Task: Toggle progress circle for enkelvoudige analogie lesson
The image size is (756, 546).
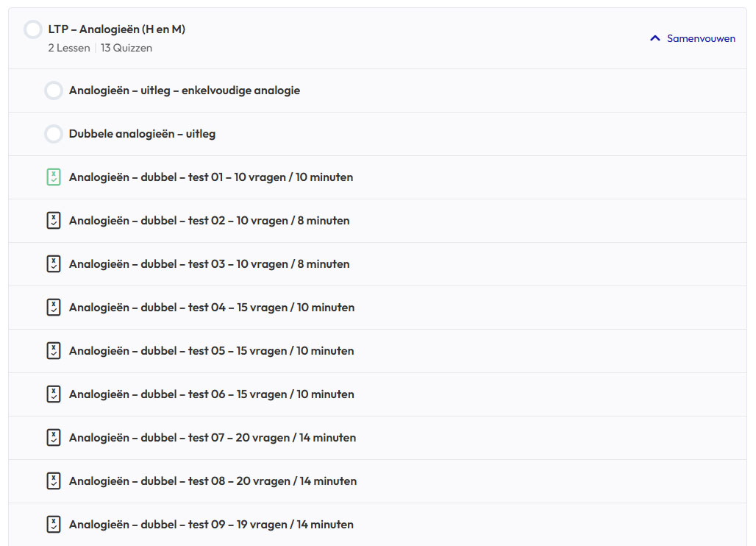Action: [x=53, y=91]
